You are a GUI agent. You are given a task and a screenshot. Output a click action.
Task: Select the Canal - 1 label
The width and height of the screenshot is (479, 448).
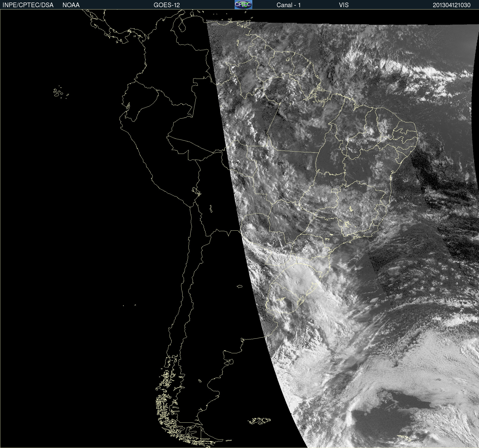tap(288, 5)
